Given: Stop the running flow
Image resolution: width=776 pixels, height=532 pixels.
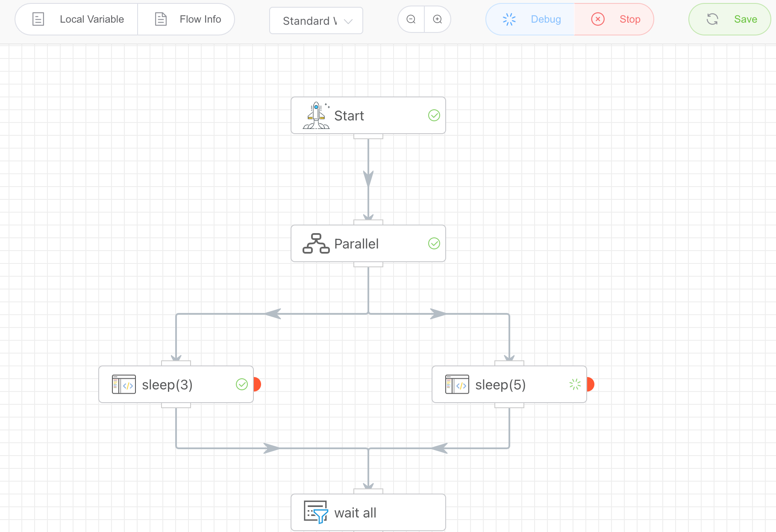Looking at the screenshot, I should tap(615, 19).
